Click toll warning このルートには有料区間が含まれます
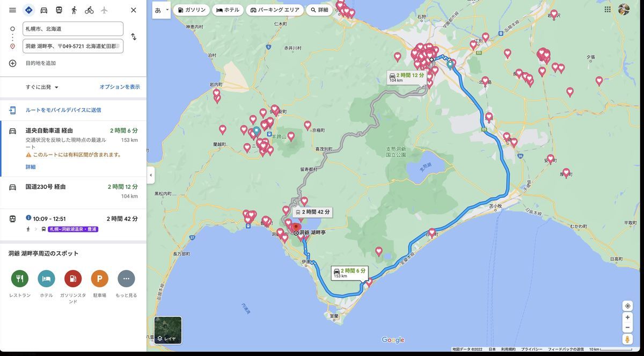Viewport: 644px width, 356px height. pyautogui.click(x=77, y=155)
